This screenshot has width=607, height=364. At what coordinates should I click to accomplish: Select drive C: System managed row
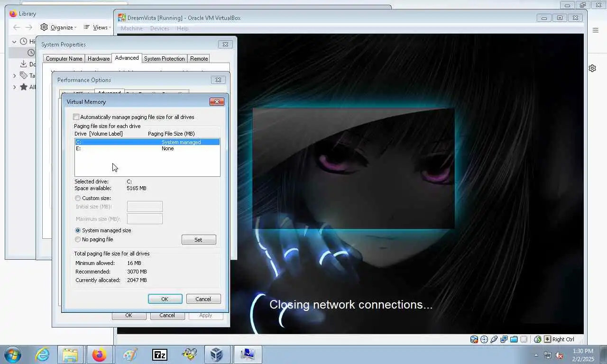point(147,142)
